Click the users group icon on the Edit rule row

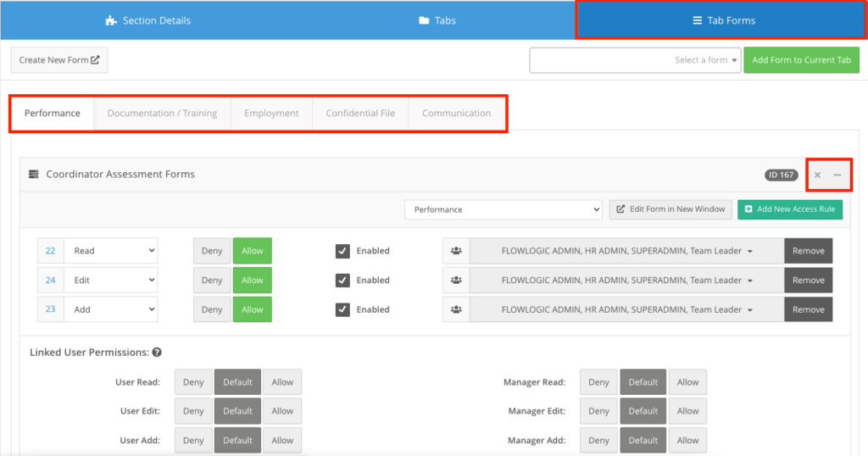[x=456, y=281]
